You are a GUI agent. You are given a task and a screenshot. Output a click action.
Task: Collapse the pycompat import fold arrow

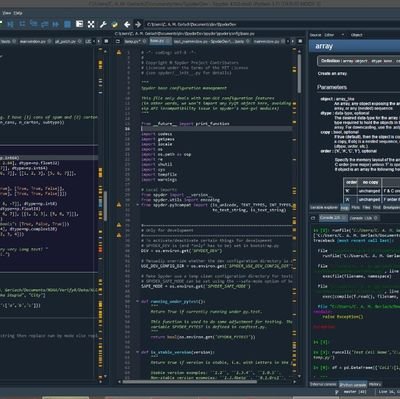pyautogui.click(x=137, y=205)
